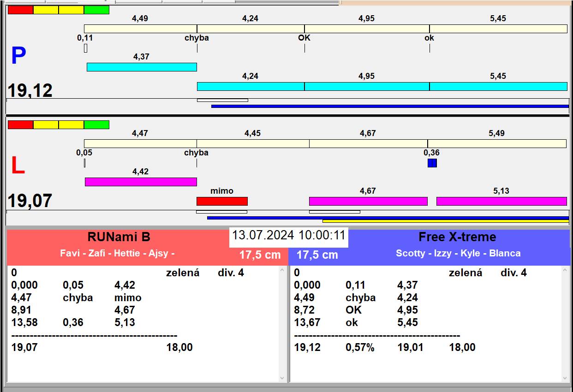This screenshot has height=392, width=573.
Task: Click the 13,58 row in RUNami B results
Action: pyautogui.click(x=73, y=322)
